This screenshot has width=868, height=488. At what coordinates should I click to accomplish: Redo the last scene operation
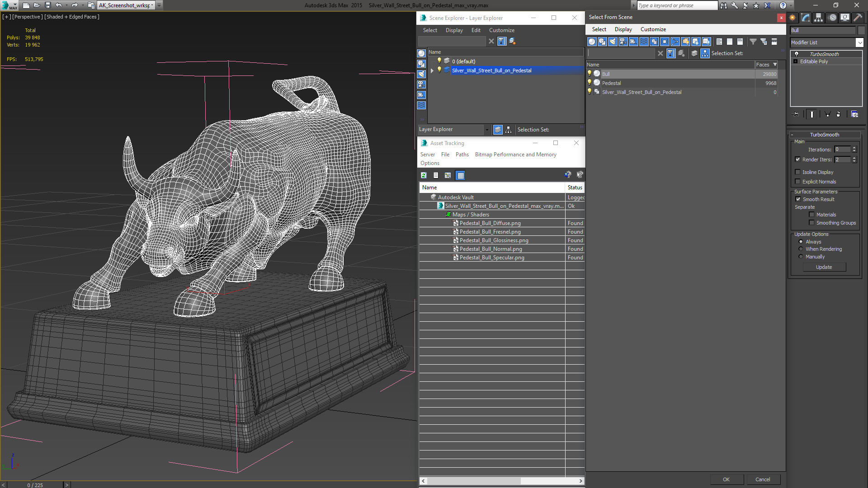[x=75, y=5]
